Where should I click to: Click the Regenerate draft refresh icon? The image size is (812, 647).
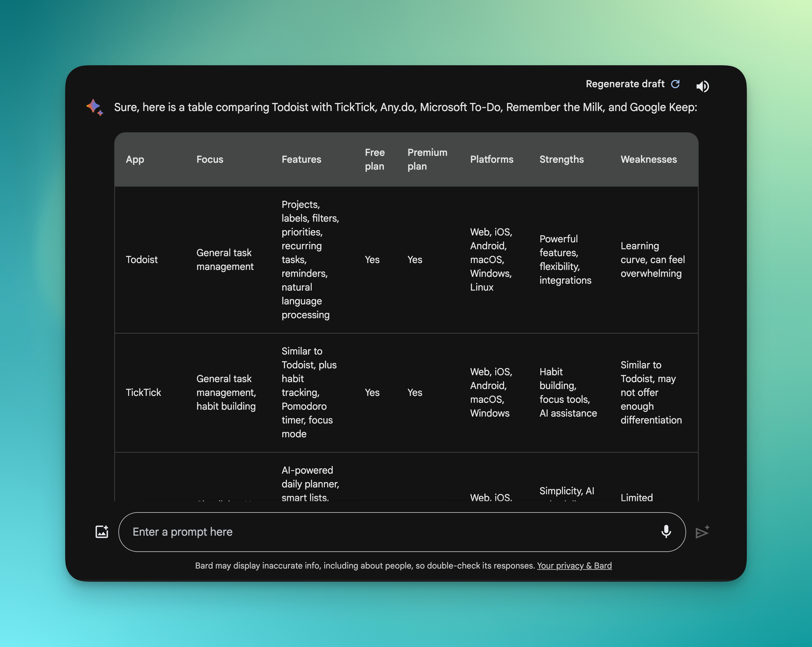click(x=675, y=84)
